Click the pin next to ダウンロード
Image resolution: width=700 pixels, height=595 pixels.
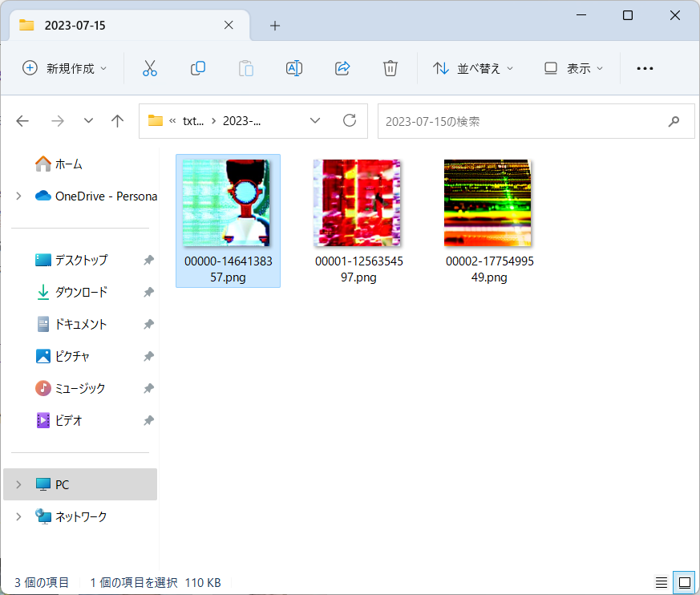[148, 292]
